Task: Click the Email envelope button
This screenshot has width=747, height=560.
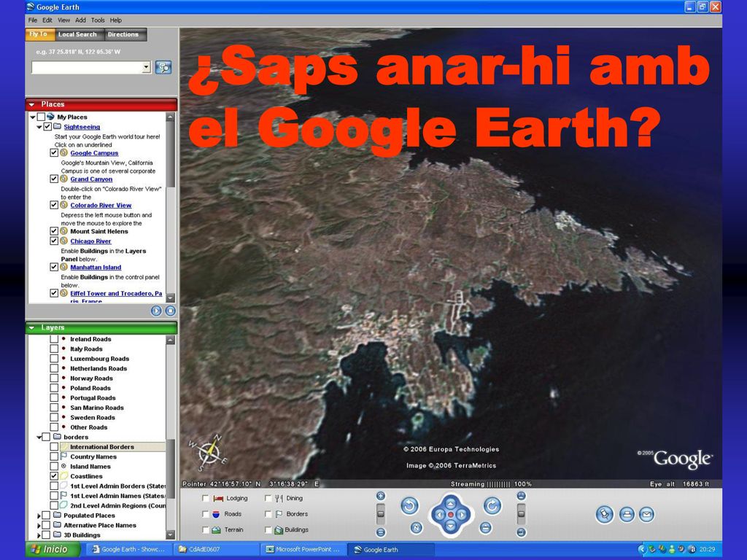Action: (646, 514)
